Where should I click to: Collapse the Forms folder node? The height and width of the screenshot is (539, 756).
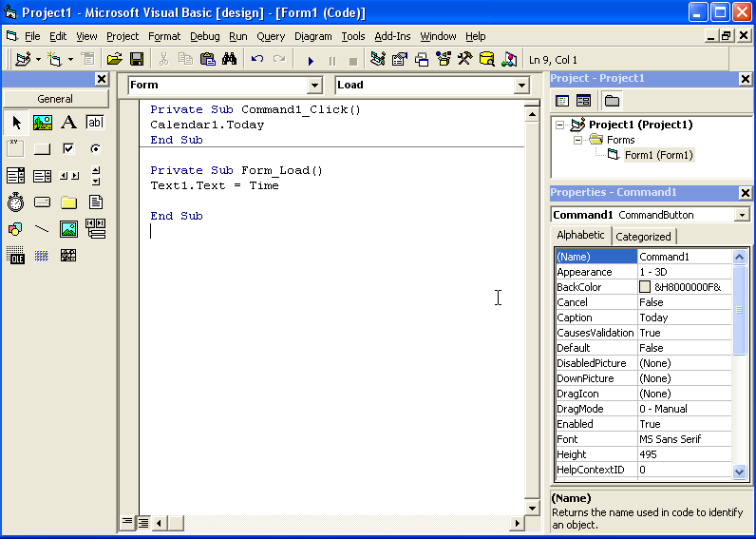point(577,140)
